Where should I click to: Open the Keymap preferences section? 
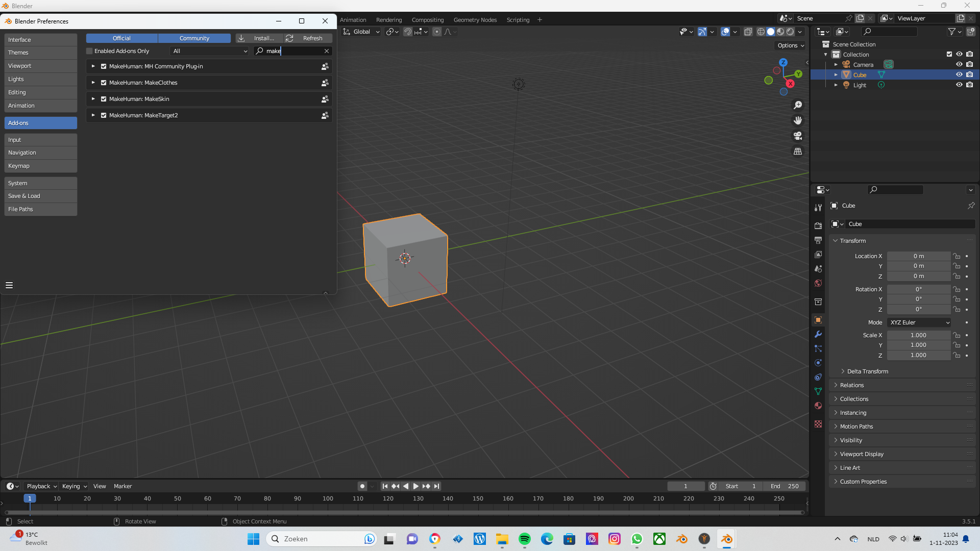click(41, 166)
